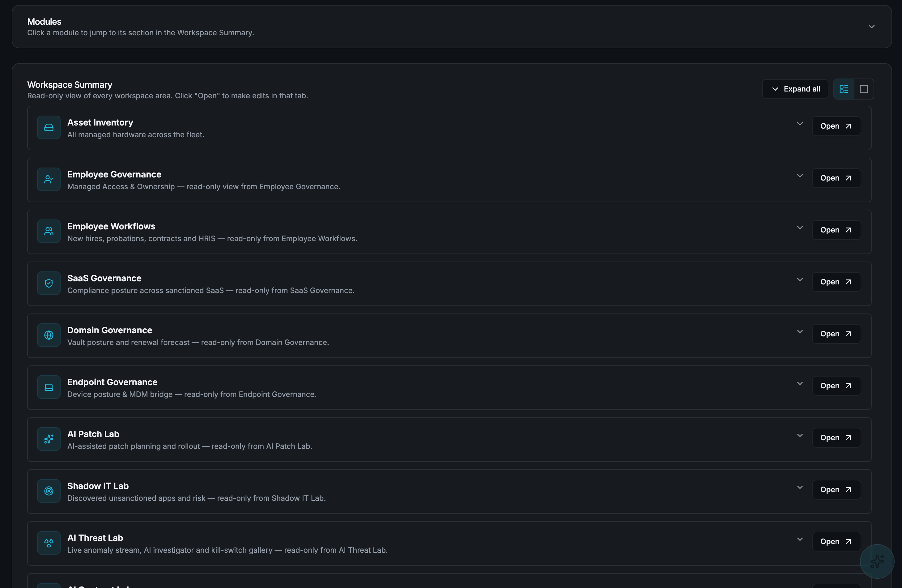Open the Employee Workflows tab

836,230
